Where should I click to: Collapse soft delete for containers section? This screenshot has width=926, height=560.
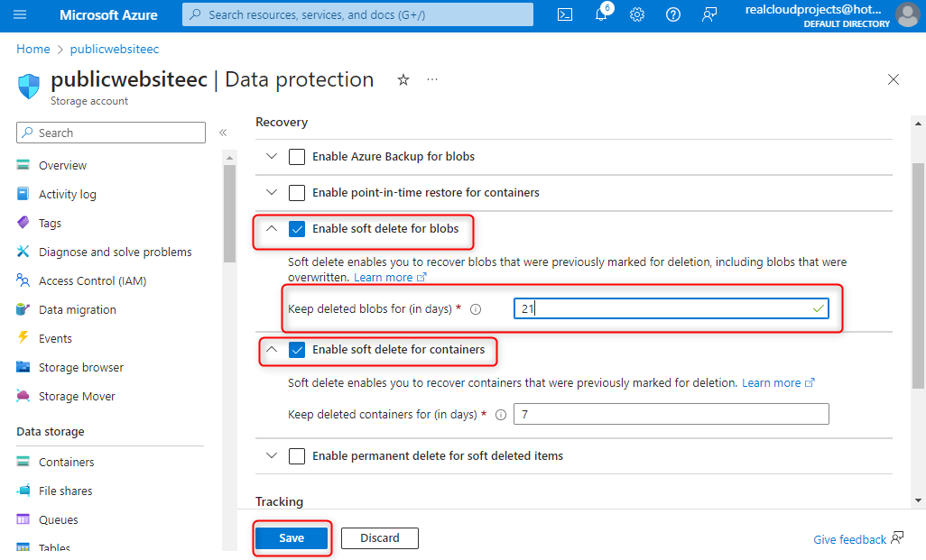click(x=272, y=350)
